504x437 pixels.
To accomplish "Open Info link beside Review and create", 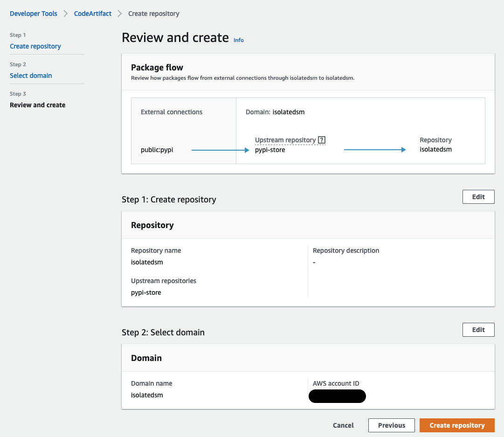I will click(x=239, y=40).
